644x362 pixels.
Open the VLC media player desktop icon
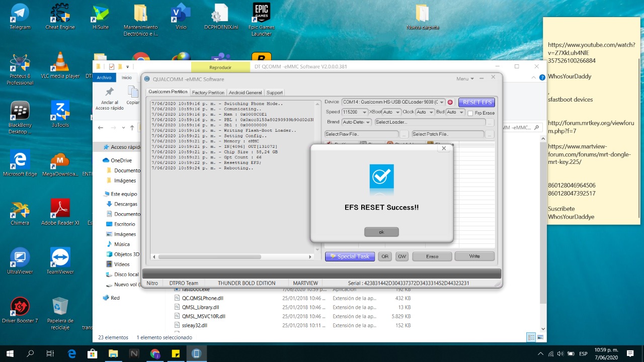(60, 65)
